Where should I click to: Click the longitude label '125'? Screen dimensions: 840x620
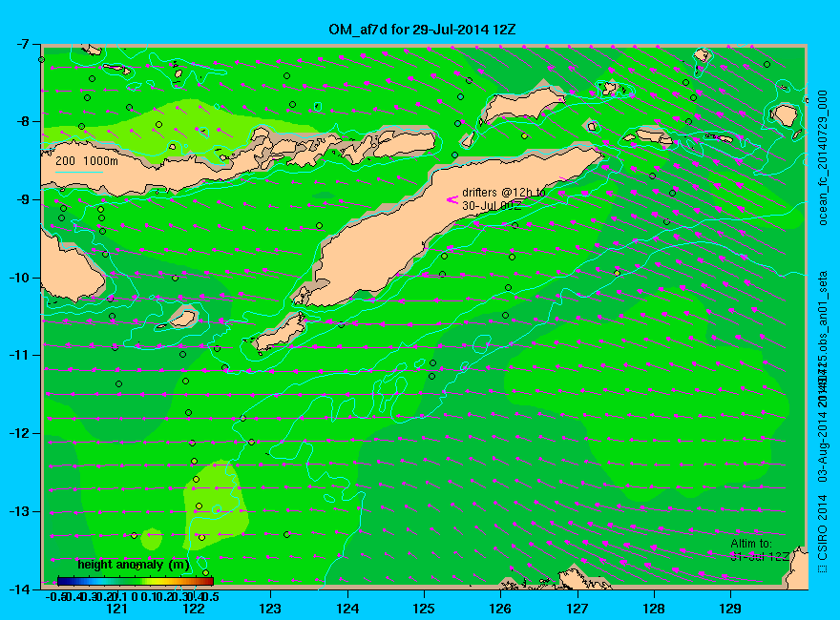point(424,609)
